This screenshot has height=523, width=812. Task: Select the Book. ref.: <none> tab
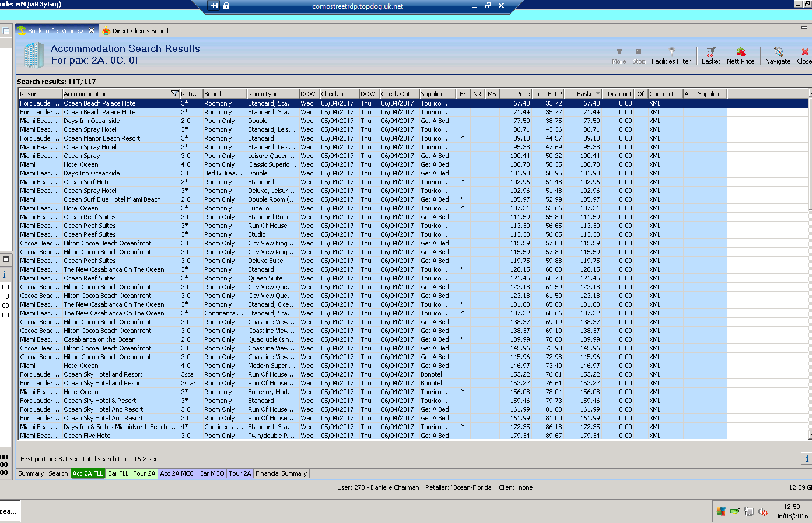pos(55,31)
